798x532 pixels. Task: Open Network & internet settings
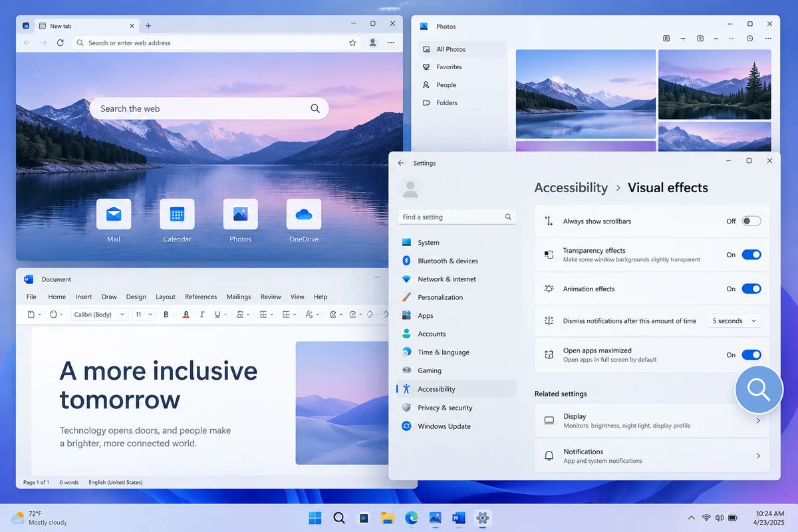[x=456, y=279]
